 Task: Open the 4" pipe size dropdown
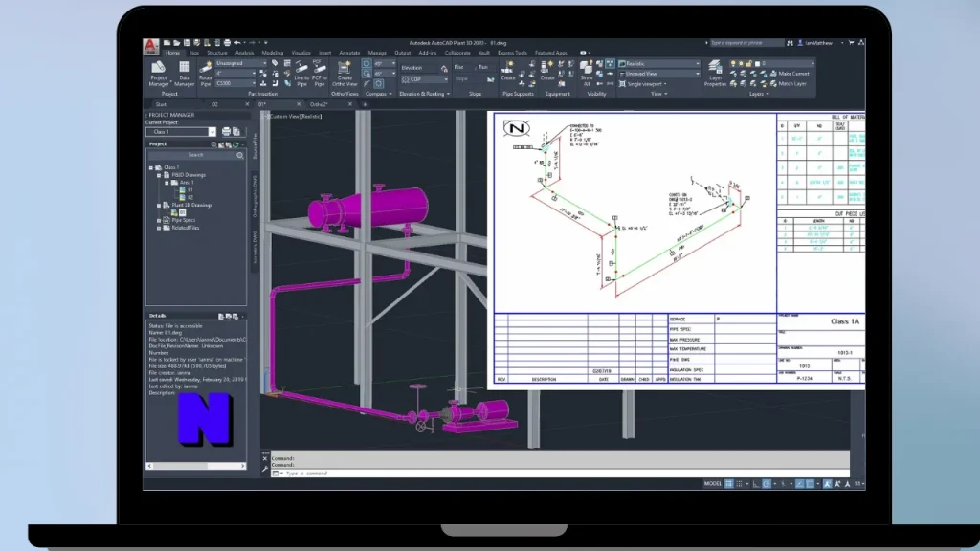pos(235,74)
